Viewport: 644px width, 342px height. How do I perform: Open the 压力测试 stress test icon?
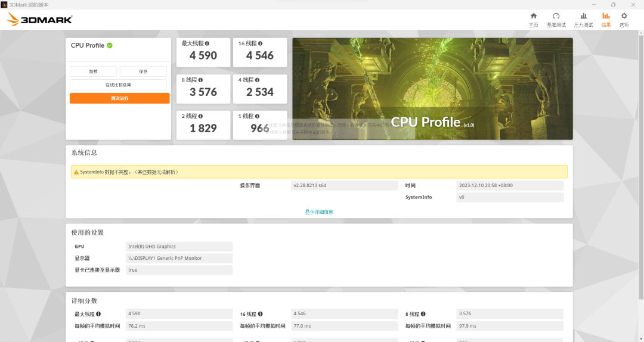pyautogui.click(x=583, y=19)
